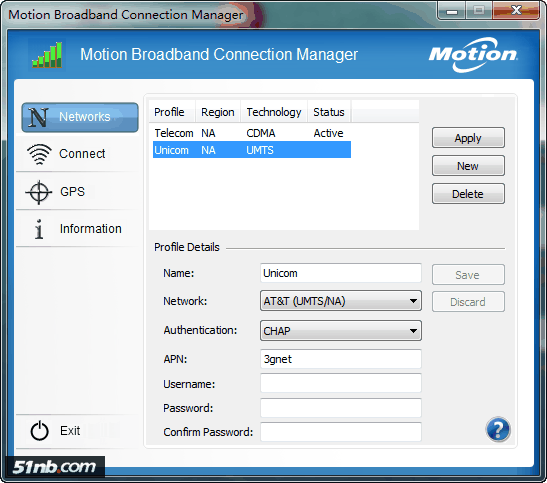Image resolution: width=547 pixels, height=483 pixels.
Task: Apply the selected network profile
Action: pos(468,138)
